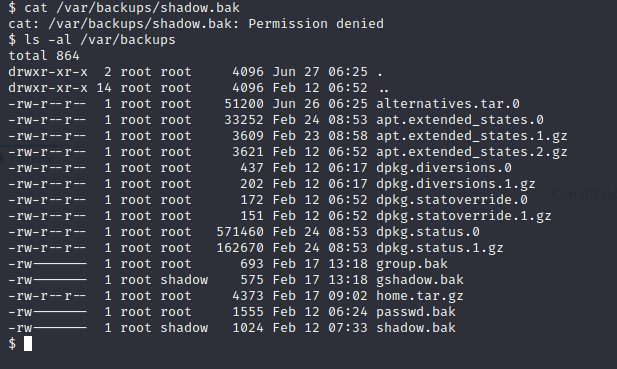
Task: Click the apt.extended_states.1.gz filename
Action: click(x=472, y=136)
